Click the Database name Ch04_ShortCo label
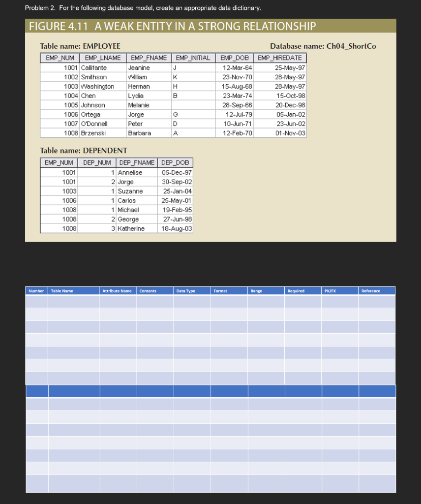 click(x=323, y=46)
